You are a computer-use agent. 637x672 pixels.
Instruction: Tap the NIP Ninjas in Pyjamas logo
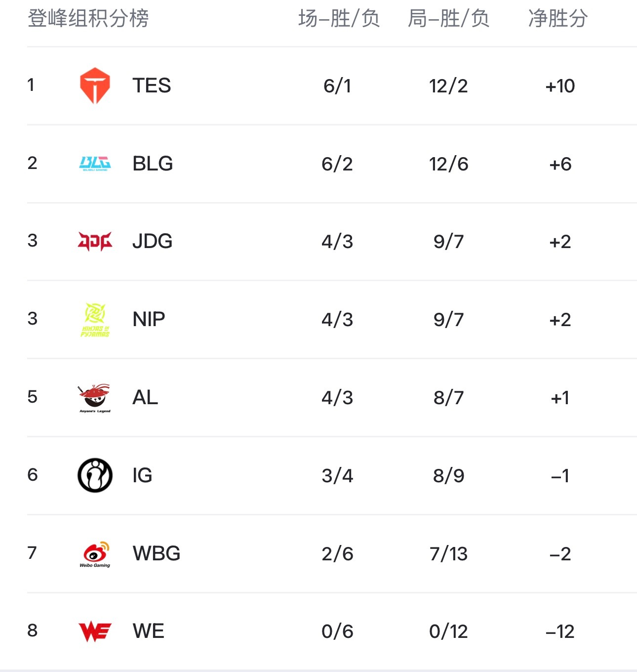tap(95, 319)
